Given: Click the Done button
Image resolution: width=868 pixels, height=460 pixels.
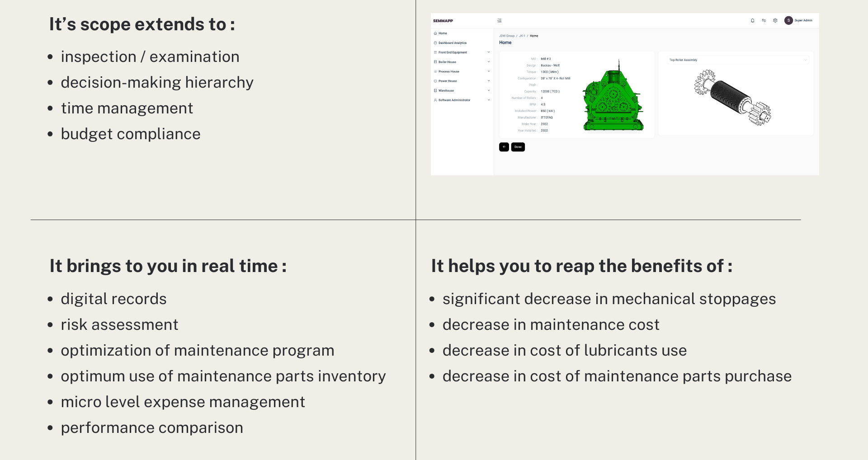Looking at the screenshot, I should coord(518,147).
